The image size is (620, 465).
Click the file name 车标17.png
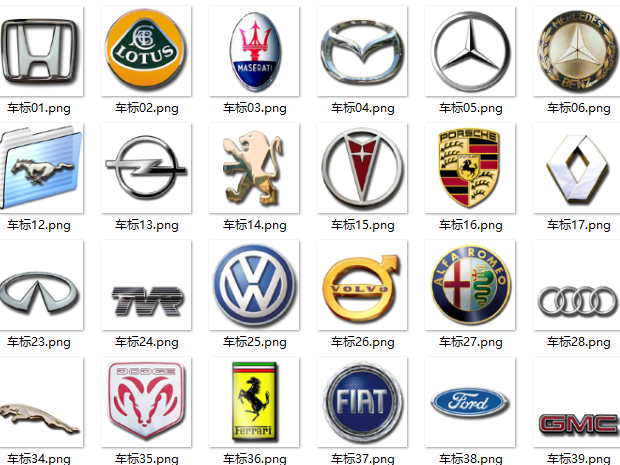click(578, 225)
